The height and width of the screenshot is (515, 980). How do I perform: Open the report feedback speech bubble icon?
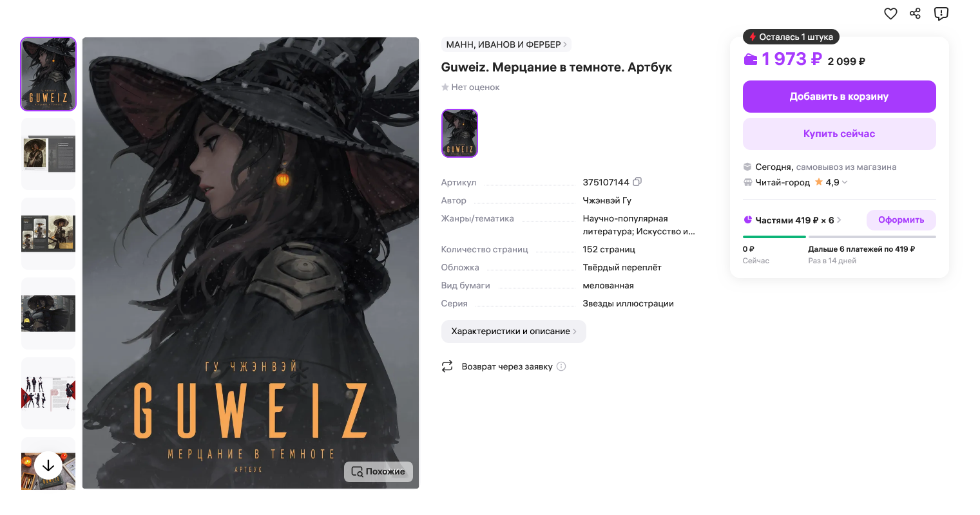(x=941, y=14)
